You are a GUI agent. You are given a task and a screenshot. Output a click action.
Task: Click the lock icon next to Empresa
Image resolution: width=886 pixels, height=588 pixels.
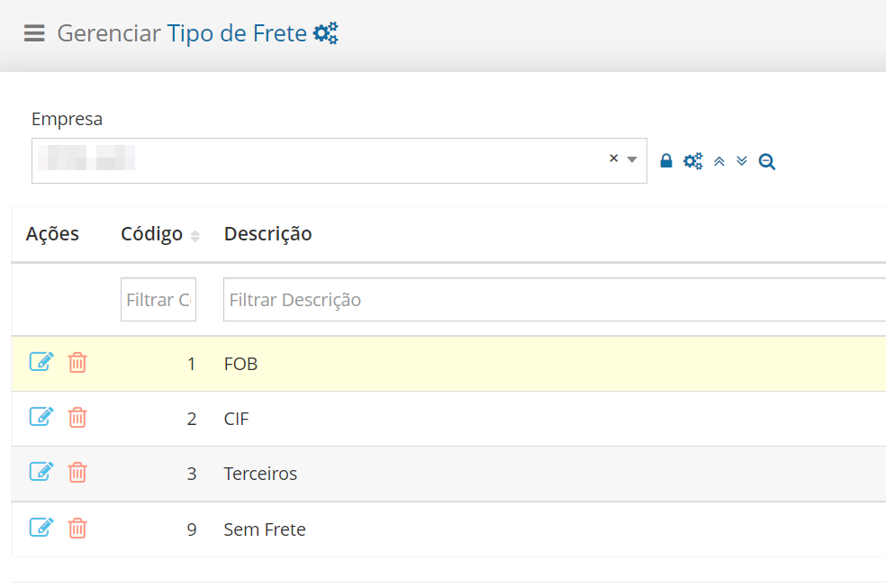click(666, 161)
